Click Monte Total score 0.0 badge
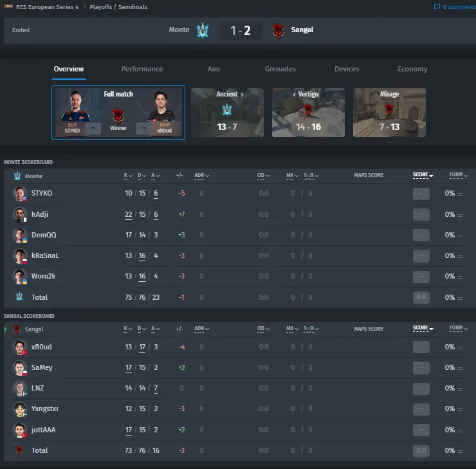The image size is (476, 469). (x=421, y=297)
